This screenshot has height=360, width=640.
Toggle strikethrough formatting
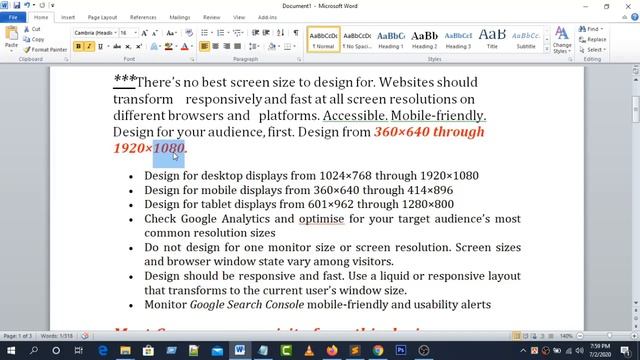[117, 47]
